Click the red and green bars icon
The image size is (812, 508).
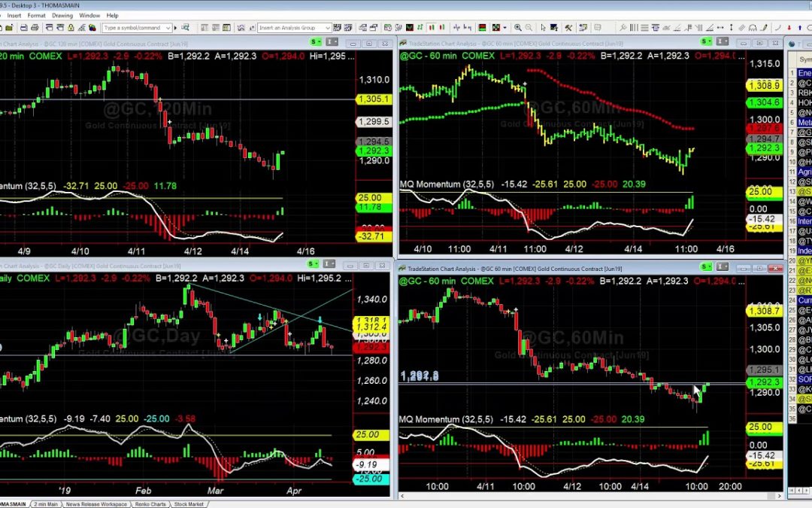482,28
